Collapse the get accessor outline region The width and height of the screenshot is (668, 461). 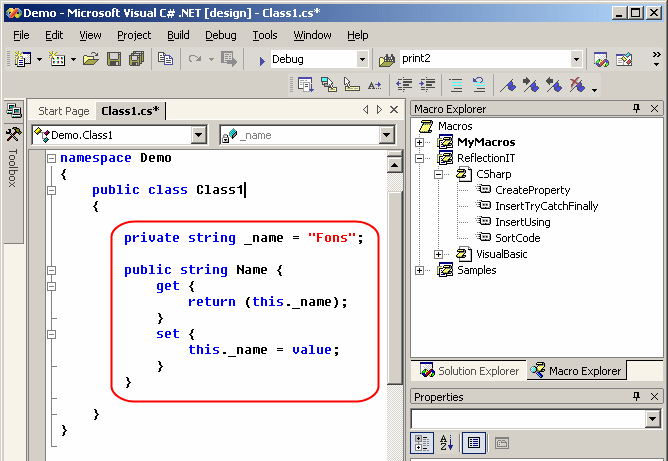pos(52,286)
